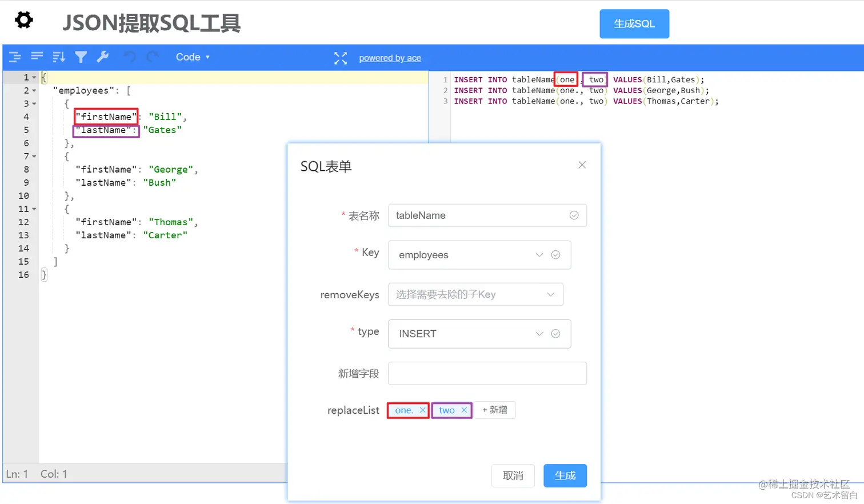Click the "Bill" value on line 4

coord(165,117)
